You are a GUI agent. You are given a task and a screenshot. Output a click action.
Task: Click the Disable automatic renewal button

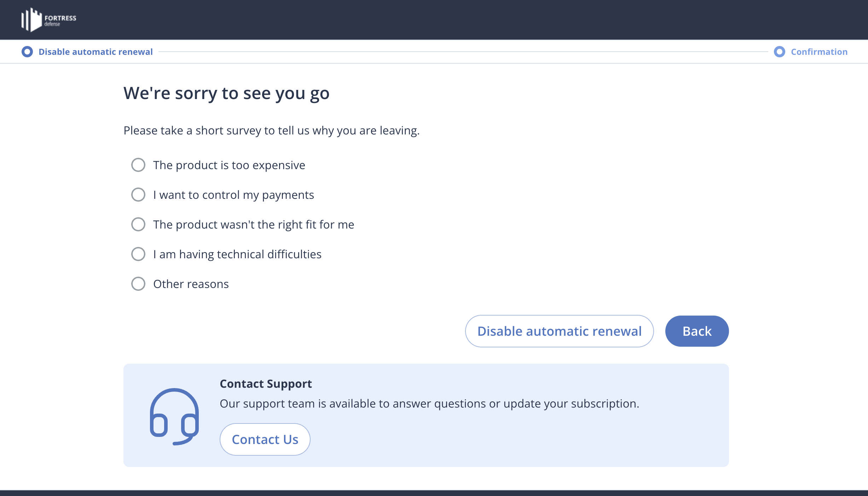[x=559, y=331]
